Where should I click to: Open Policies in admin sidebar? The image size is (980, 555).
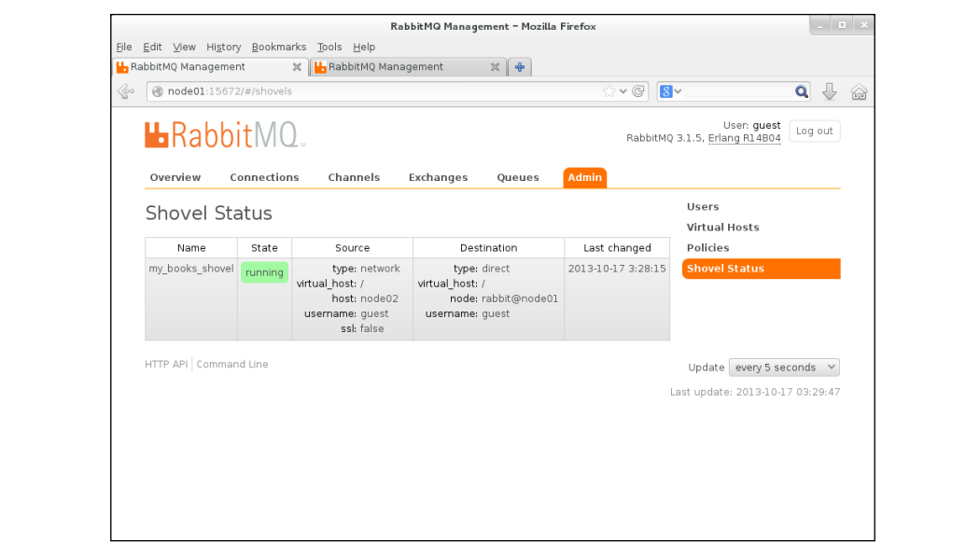tap(707, 248)
